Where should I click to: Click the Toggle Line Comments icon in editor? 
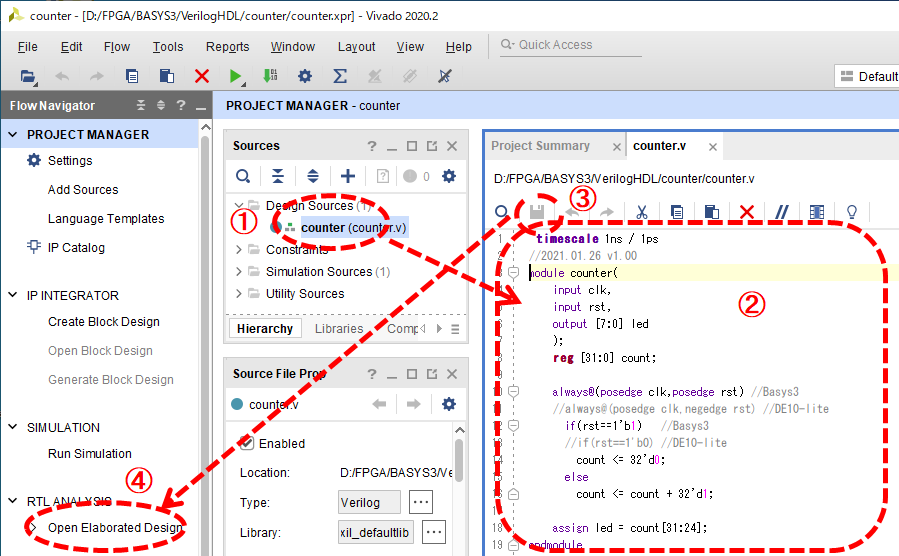coord(783,211)
